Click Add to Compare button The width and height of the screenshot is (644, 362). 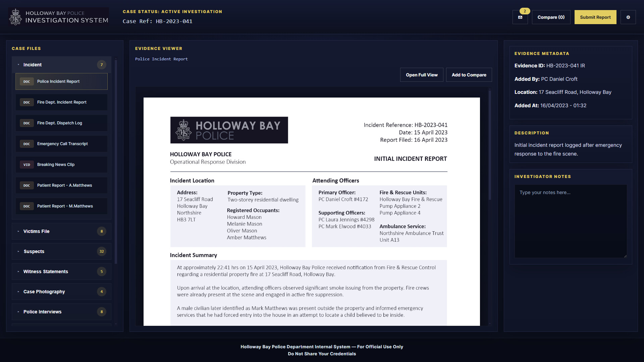tap(469, 75)
